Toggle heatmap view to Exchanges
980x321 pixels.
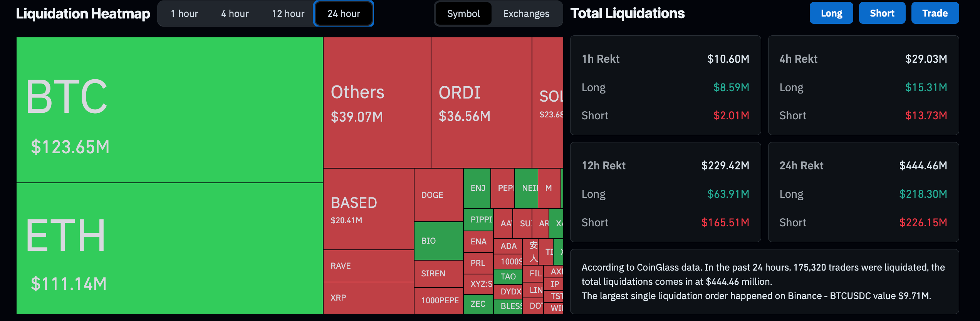[x=526, y=14]
